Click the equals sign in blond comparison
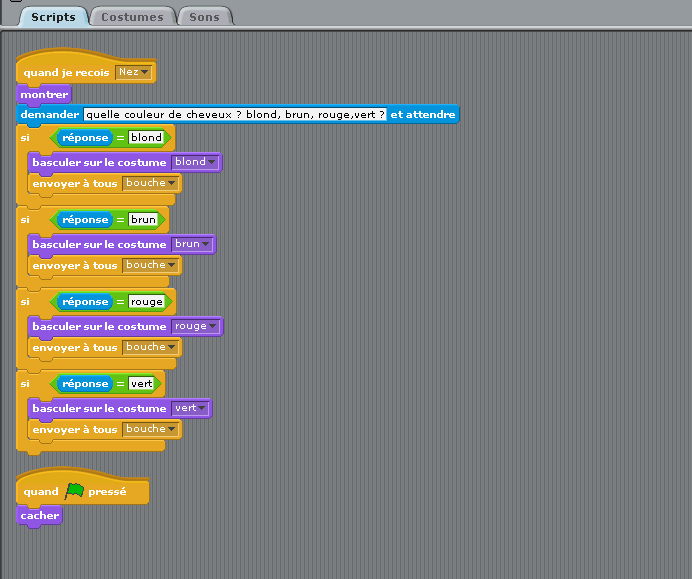 tap(120, 138)
